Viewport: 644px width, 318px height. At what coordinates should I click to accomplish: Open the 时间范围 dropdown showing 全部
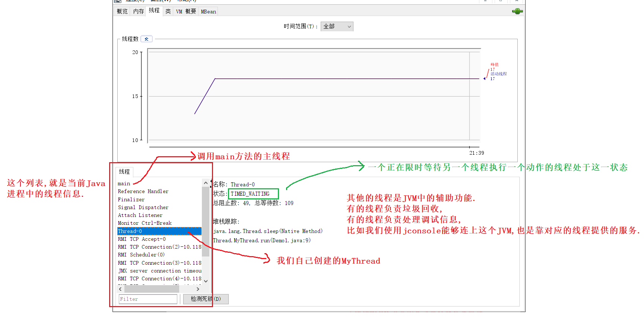pyautogui.click(x=337, y=26)
